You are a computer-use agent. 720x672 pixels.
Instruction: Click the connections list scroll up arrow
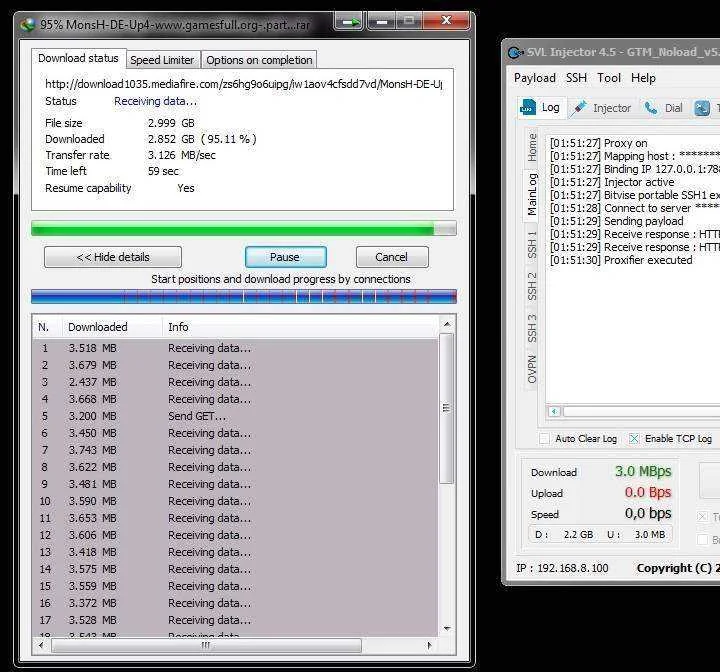pyautogui.click(x=447, y=324)
